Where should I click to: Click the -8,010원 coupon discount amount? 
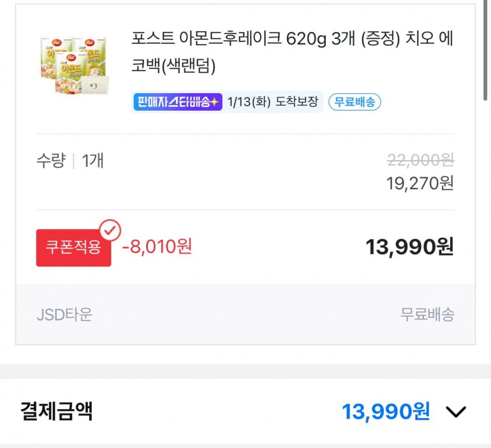point(157,247)
